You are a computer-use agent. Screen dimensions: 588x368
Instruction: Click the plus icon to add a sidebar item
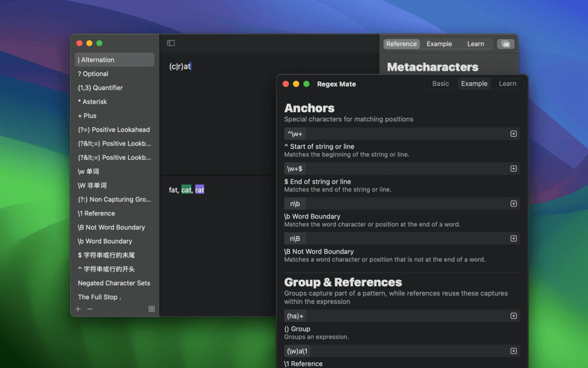pos(78,309)
